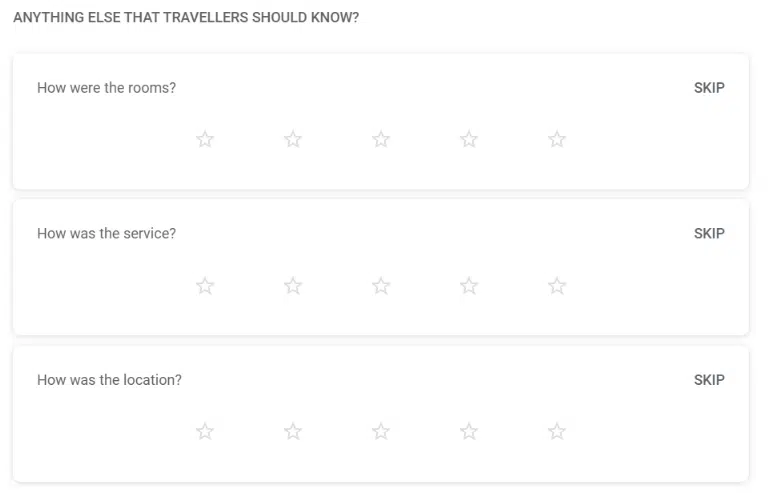Select two stars for location
Image resolution: width=769 pixels, height=493 pixels.
(x=293, y=432)
